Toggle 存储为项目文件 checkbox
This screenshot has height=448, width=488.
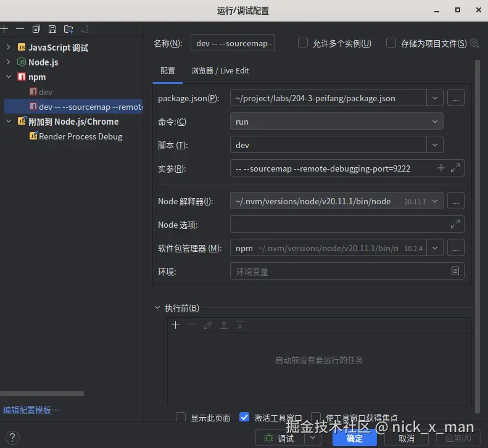tap(391, 43)
